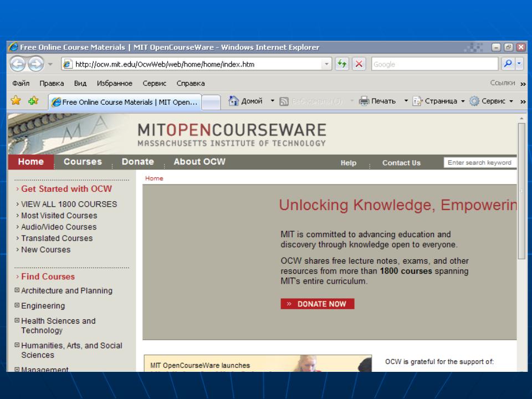Open Translated Courses link
Screen dimensions: 532x399
point(57,238)
